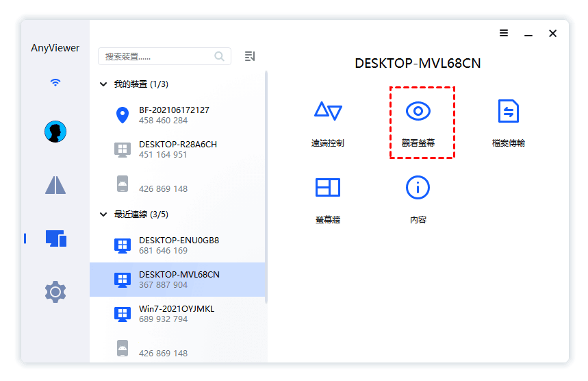The height and width of the screenshot is (381, 588).
Task: Open the settings gear in sidebar
Action: click(55, 292)
